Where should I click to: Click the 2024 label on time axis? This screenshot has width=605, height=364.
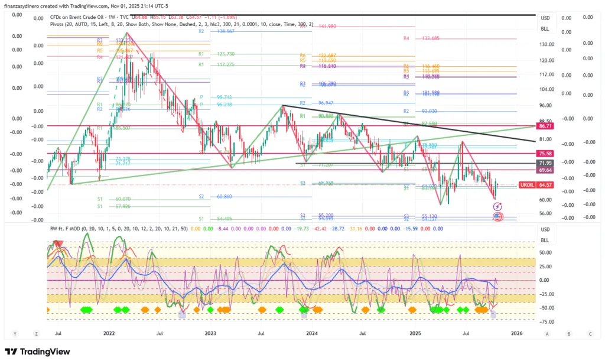click(312, 333)
